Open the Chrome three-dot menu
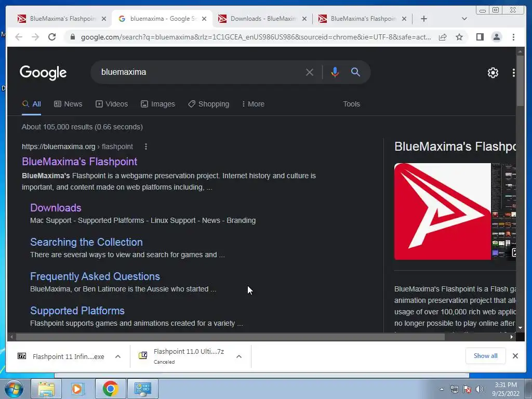Screen dimensions: 532x399 (x=513, y=37)
